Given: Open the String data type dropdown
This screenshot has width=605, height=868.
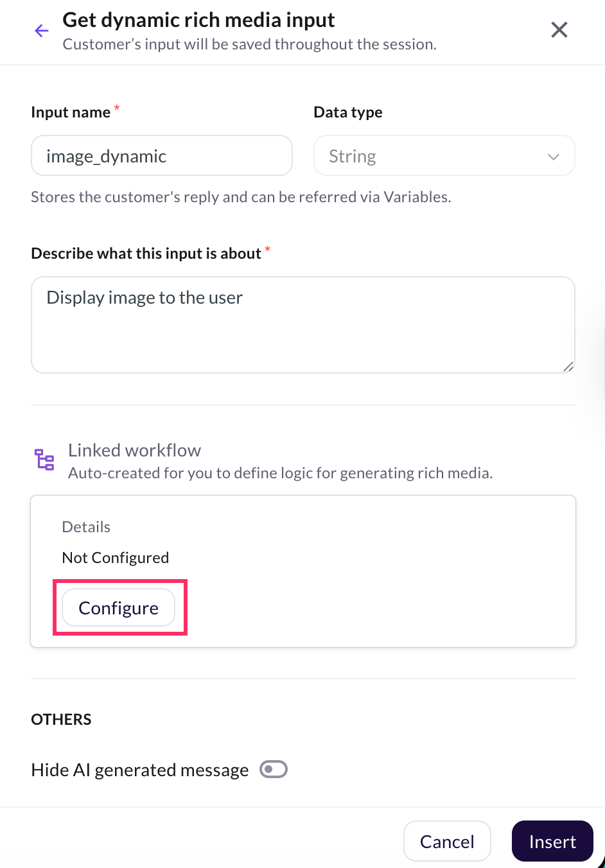Looking at the screenshot, I should (443, 156).
